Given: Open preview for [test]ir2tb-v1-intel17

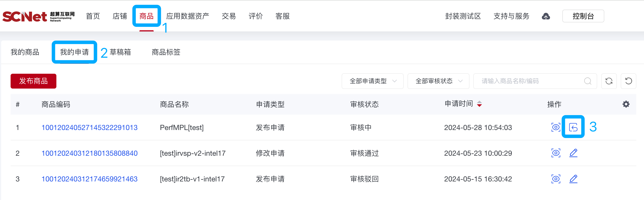Looking at the screenshot, I should (556, 179).
